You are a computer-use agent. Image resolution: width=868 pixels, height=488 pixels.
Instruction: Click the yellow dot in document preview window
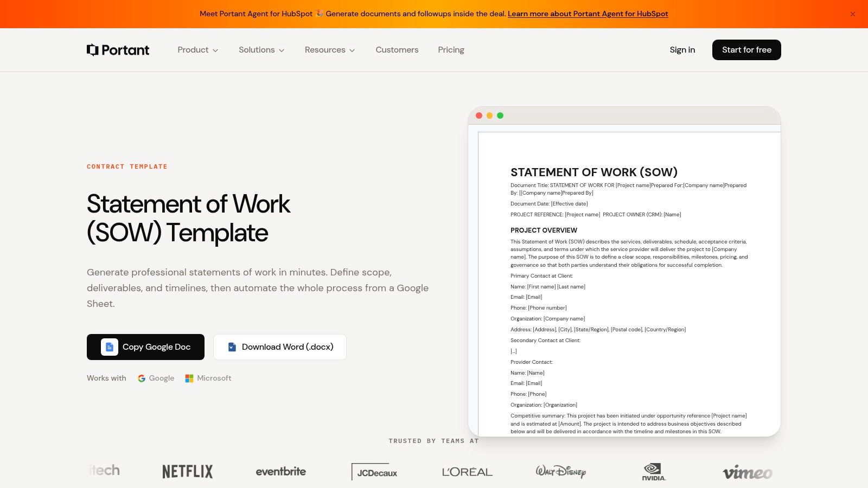click(x=489, y=115)
